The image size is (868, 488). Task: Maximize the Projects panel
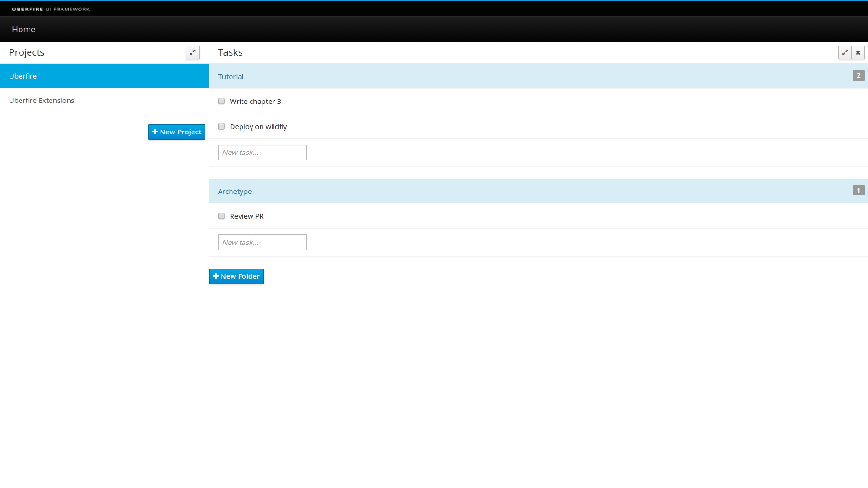click(192, 52)
